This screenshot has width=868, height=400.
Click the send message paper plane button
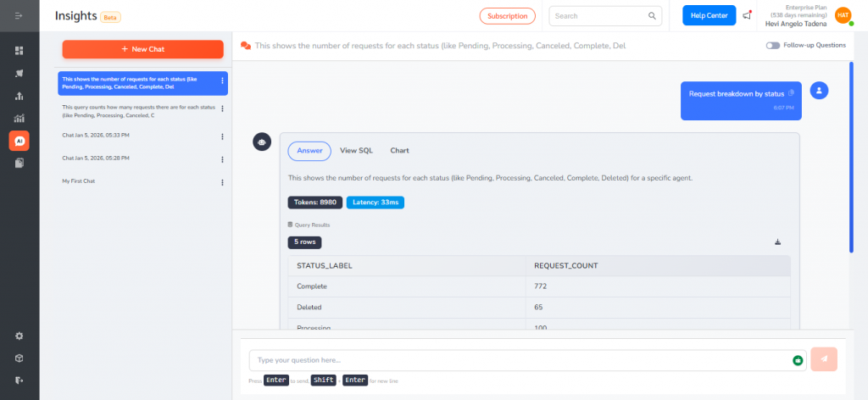[x=824, y=359]
